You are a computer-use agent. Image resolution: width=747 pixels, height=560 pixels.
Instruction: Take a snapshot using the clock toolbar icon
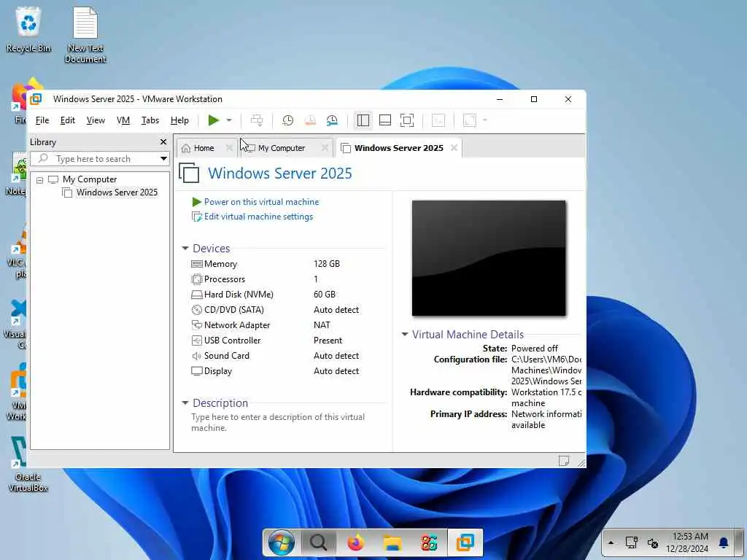click(287, 120)
